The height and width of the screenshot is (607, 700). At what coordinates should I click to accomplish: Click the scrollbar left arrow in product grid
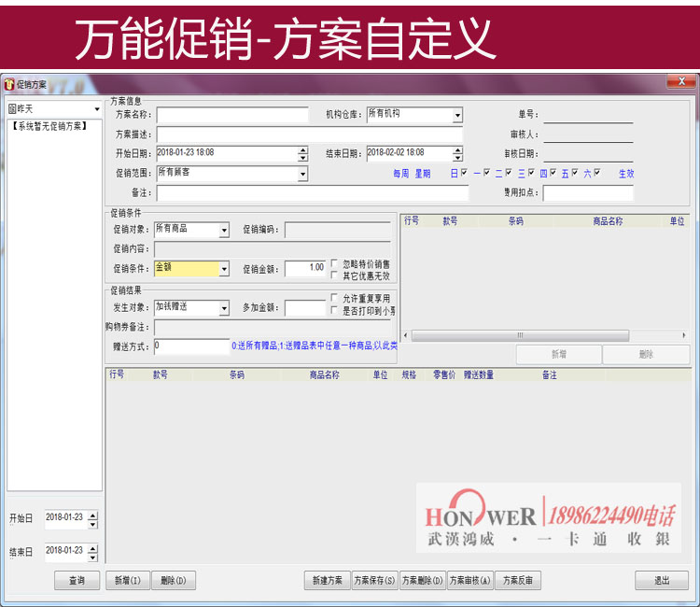pos(405,335)
